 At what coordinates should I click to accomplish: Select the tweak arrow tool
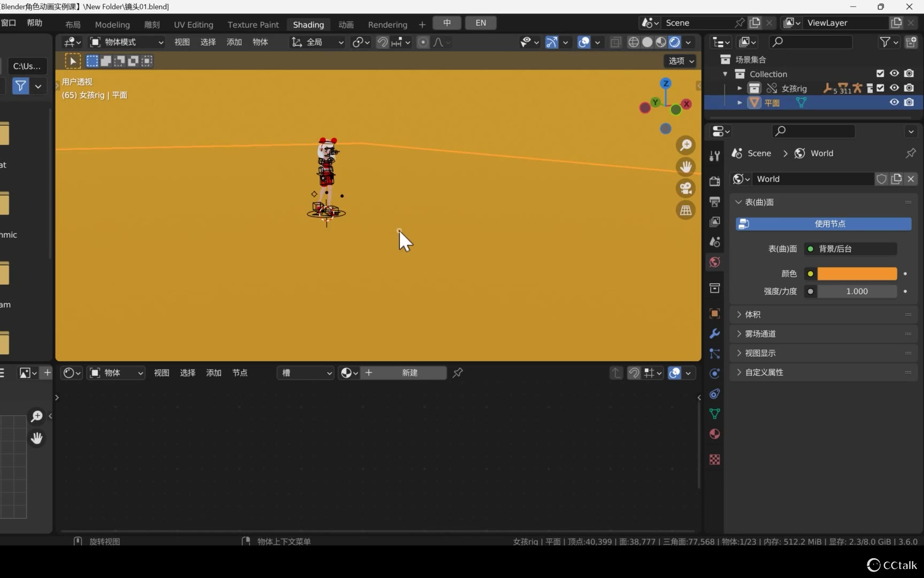(73, 61)
